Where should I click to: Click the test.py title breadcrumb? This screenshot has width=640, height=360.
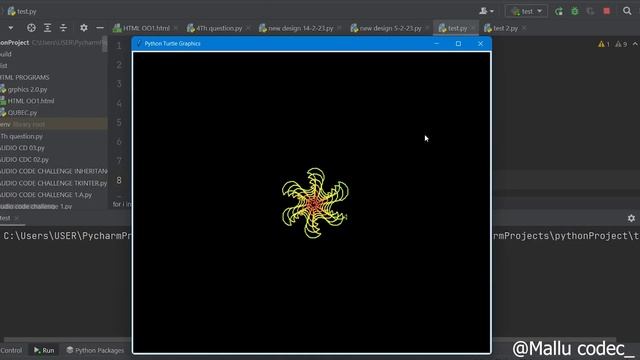(22, 11)
